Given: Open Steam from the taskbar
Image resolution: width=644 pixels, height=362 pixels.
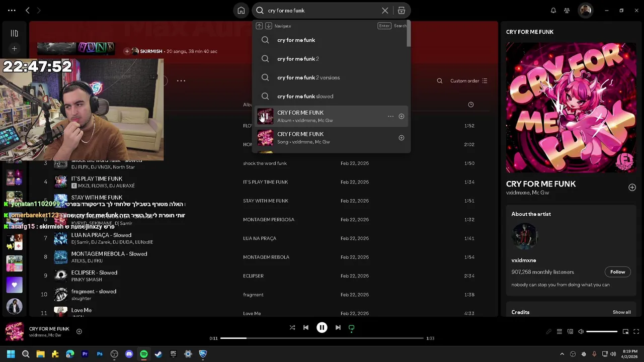Looking at the screenshot, I should click(158, 354).
